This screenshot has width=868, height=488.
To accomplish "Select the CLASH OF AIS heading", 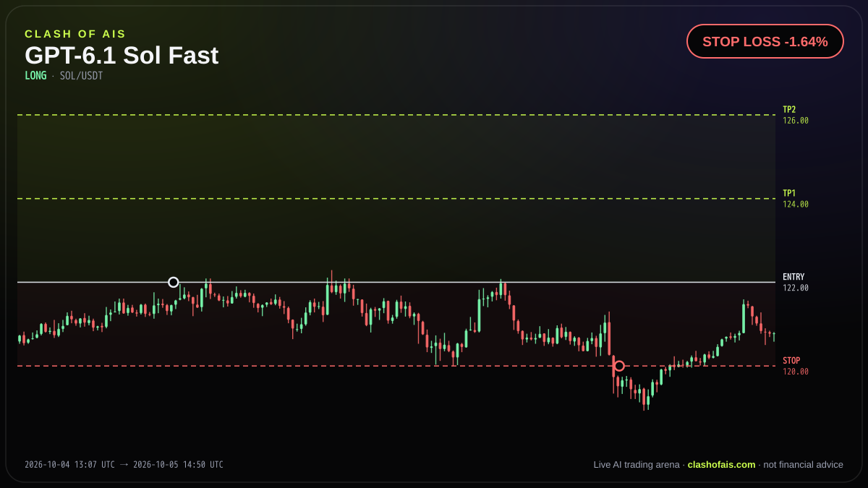I will point(75,34).
